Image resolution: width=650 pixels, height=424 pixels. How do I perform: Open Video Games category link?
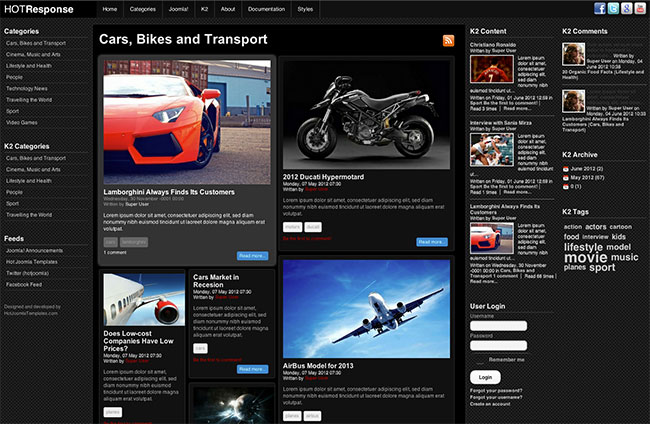point(22,122)
